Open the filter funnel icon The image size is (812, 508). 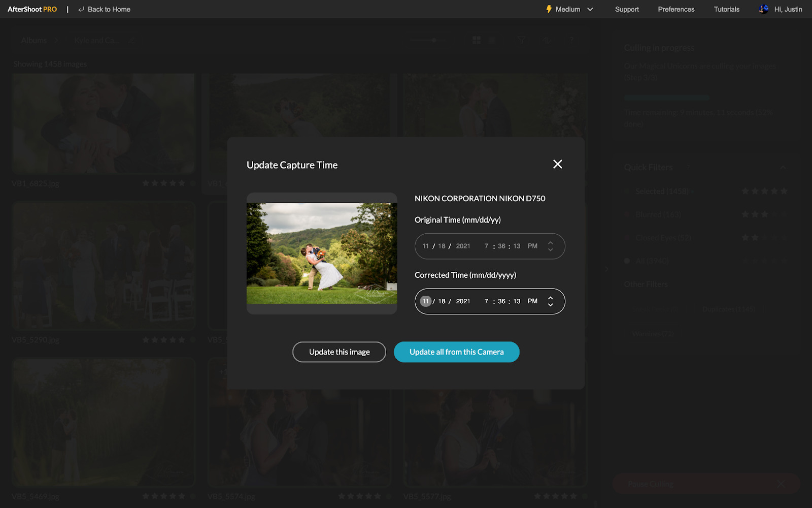point(521,40)
